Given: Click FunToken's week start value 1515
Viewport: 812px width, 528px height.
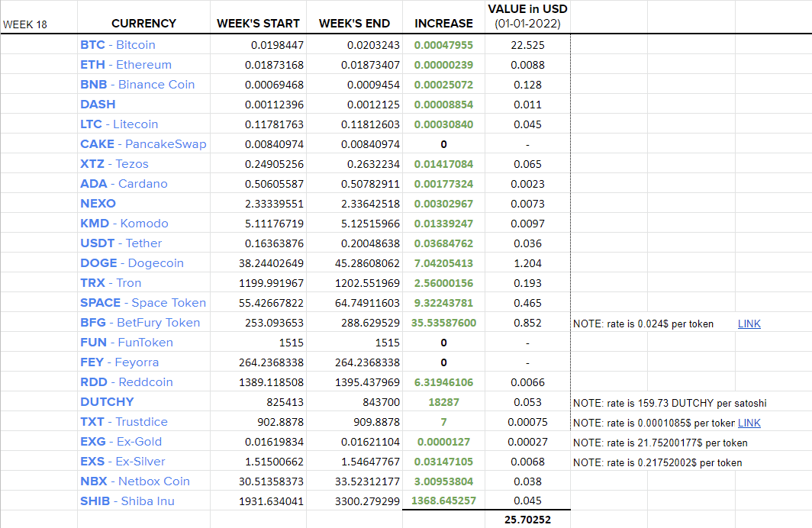Looking at the screenshot, I should [x=291, y=343].
